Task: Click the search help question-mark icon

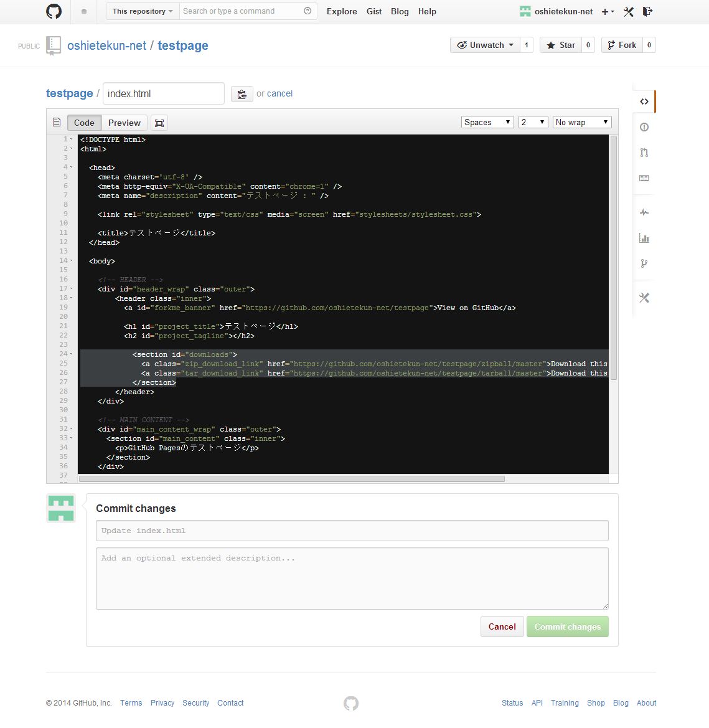Action: [307, 11]
